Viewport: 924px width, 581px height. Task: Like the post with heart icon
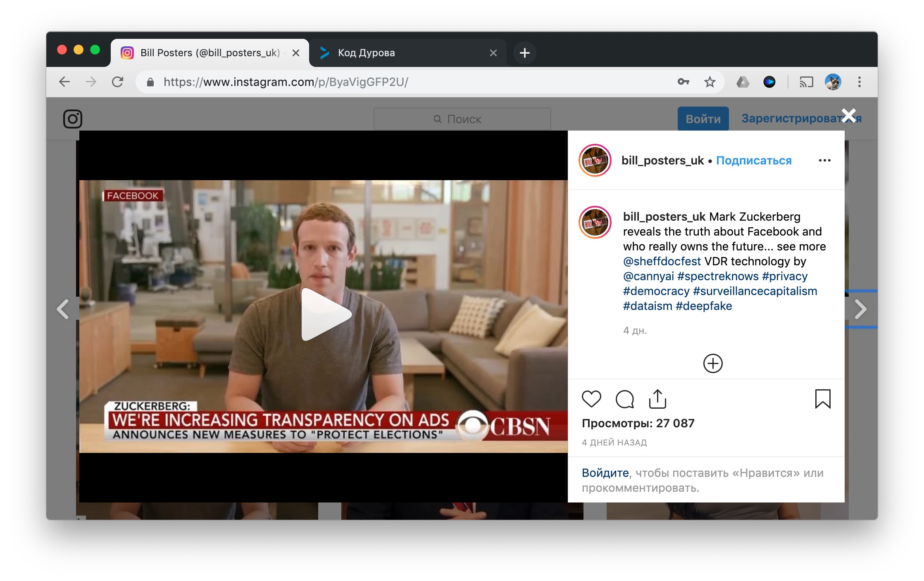tap(591, 399)
